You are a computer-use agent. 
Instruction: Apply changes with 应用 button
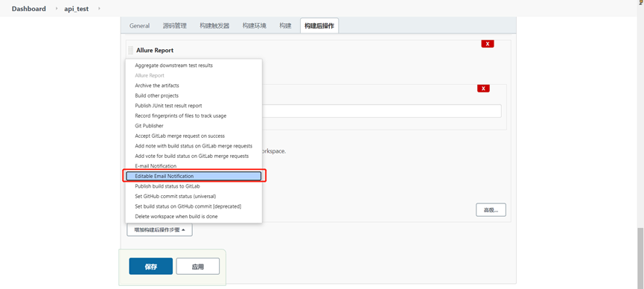pos(197,267)
